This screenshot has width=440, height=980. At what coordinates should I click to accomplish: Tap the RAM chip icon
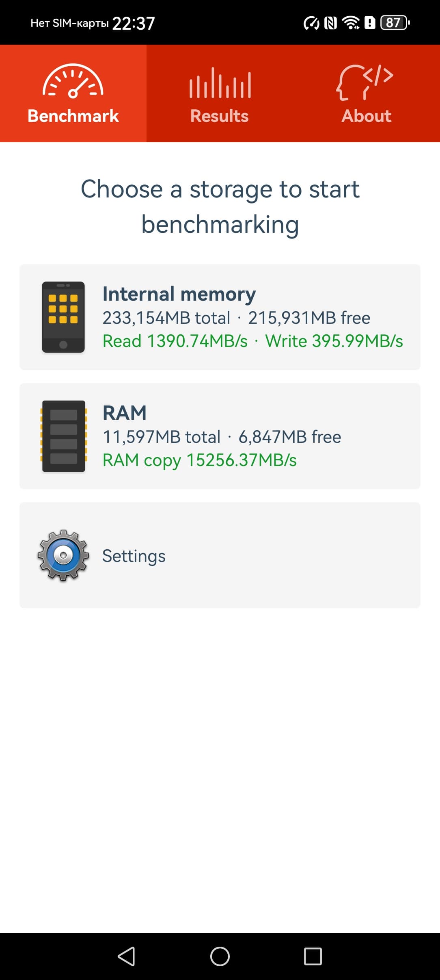point(63,436)
